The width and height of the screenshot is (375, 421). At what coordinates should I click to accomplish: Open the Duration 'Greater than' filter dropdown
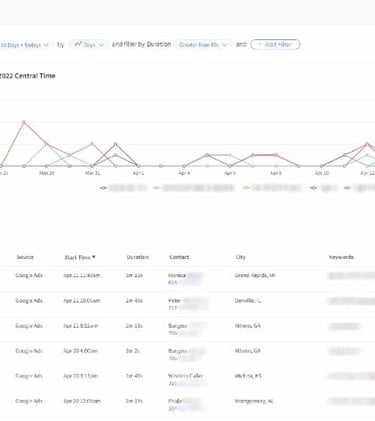click(x=203, y=45)
